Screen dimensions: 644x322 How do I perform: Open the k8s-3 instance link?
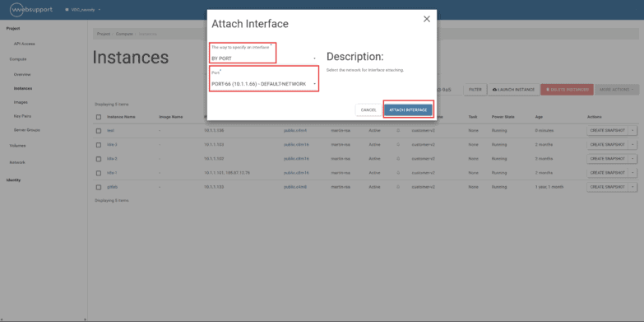click(x=112, y=145)
